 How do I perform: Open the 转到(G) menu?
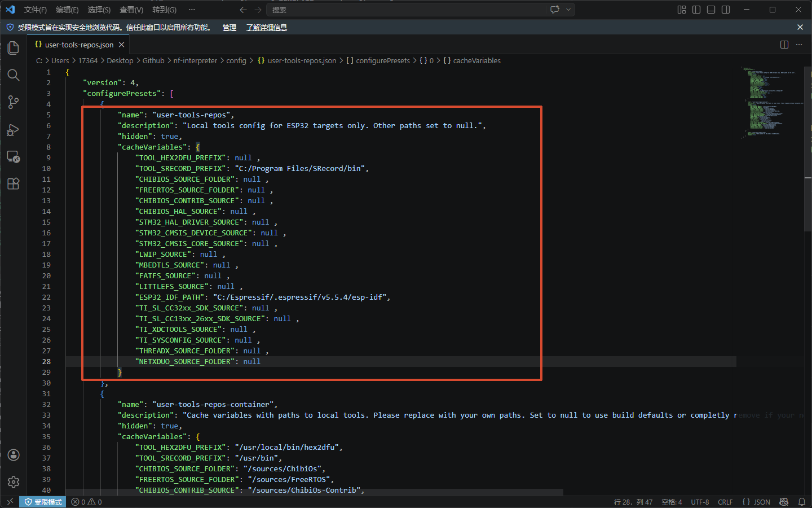[164, 10]
